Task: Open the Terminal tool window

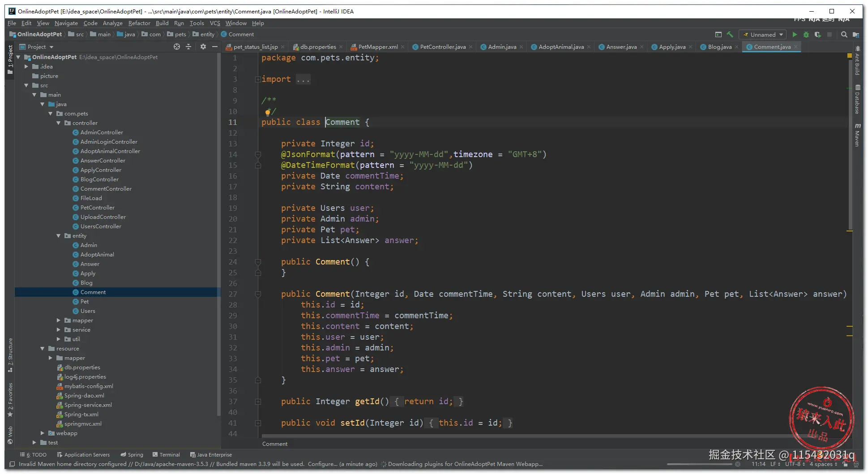Action: [x=166, y=455]
